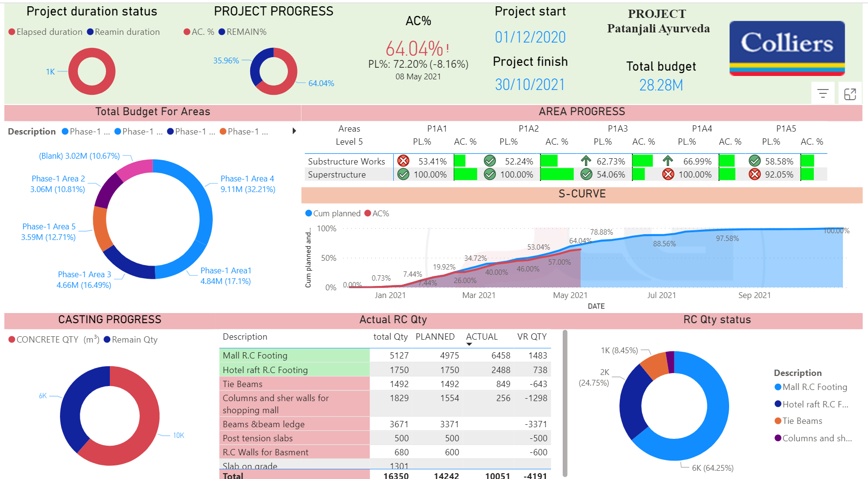Toggle the Elapsed duration legend item
868x479 pixels.
[x=45, y=32]
